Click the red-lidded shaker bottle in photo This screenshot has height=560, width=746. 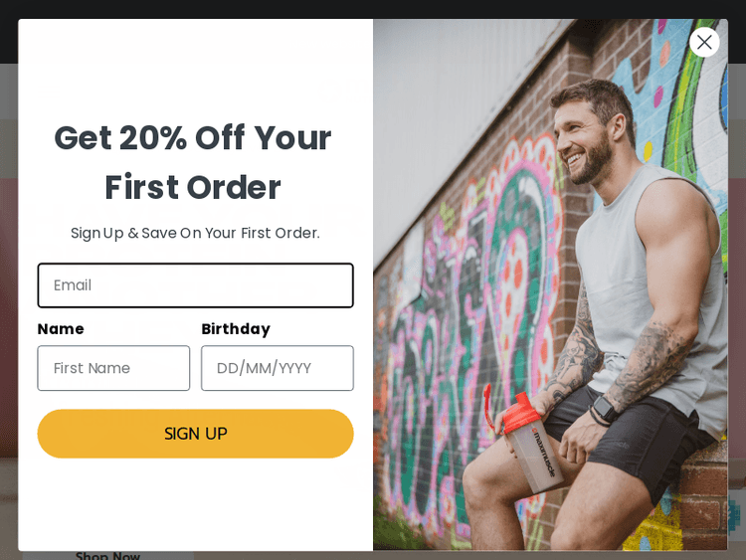526,440
